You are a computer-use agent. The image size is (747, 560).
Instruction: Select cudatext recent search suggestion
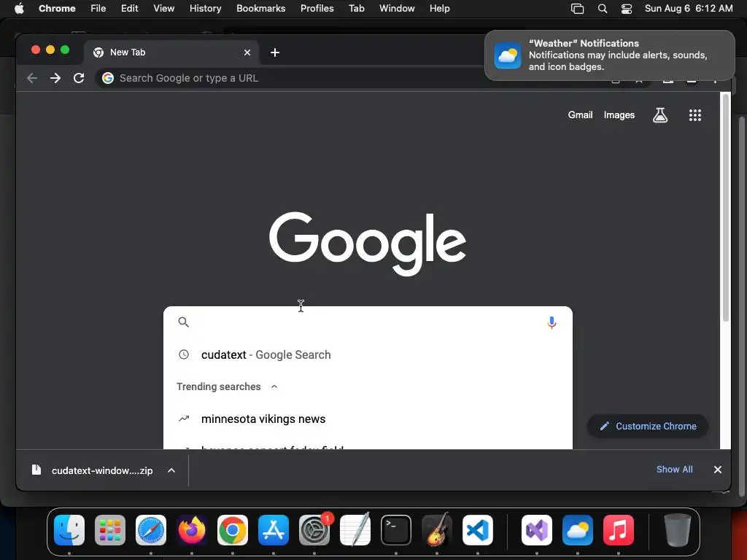pos(368,355)
